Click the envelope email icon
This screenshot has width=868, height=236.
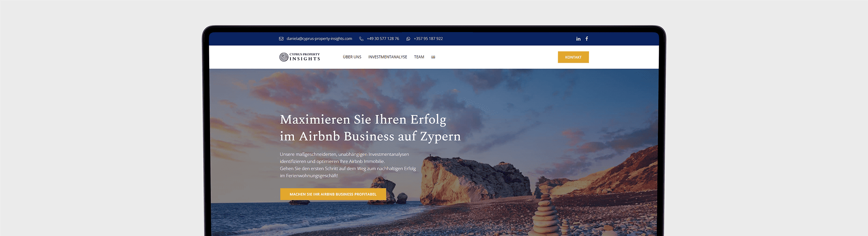point(281,39)
